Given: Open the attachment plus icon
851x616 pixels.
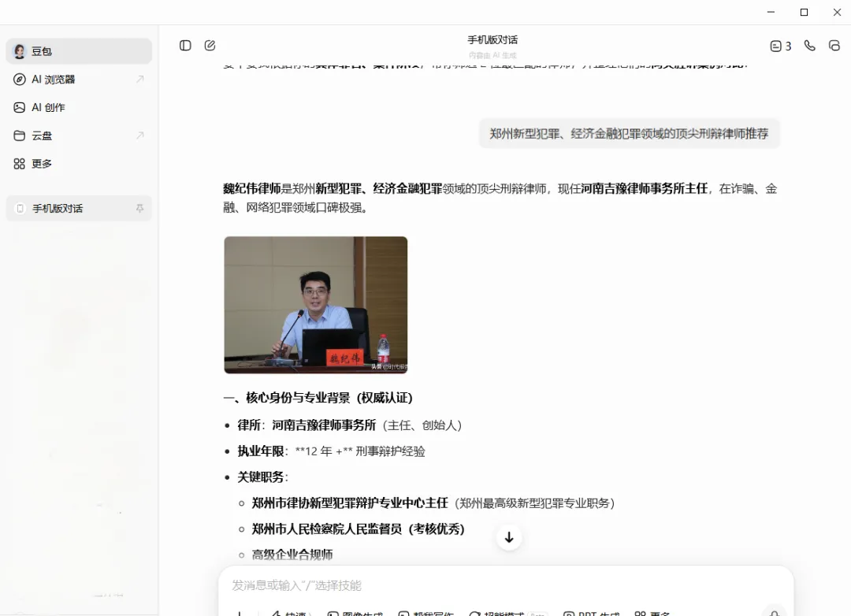Looking at the screenshot, I should 240,613.
